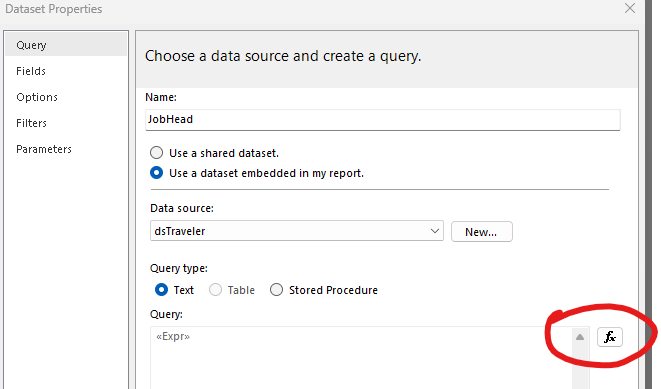Click the query box scroll-up arrow
Viewport: 661px width, 389px height.
click(580, 337)
